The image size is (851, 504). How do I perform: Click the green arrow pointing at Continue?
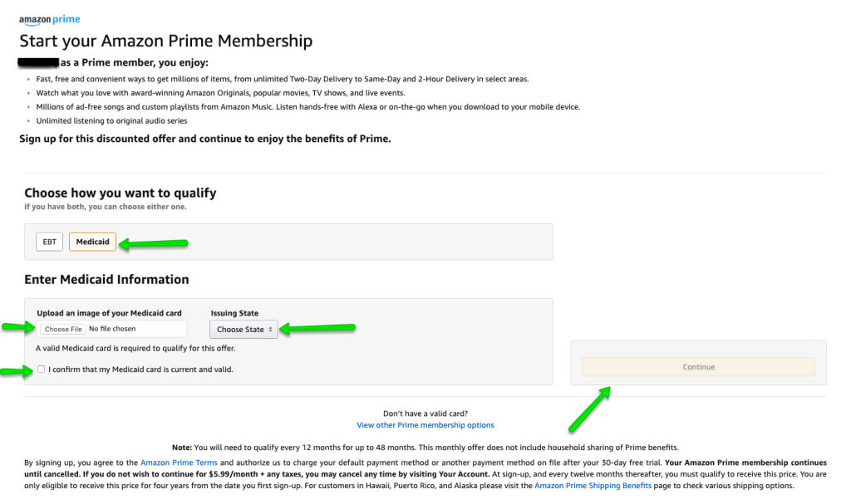pos(590,409)
